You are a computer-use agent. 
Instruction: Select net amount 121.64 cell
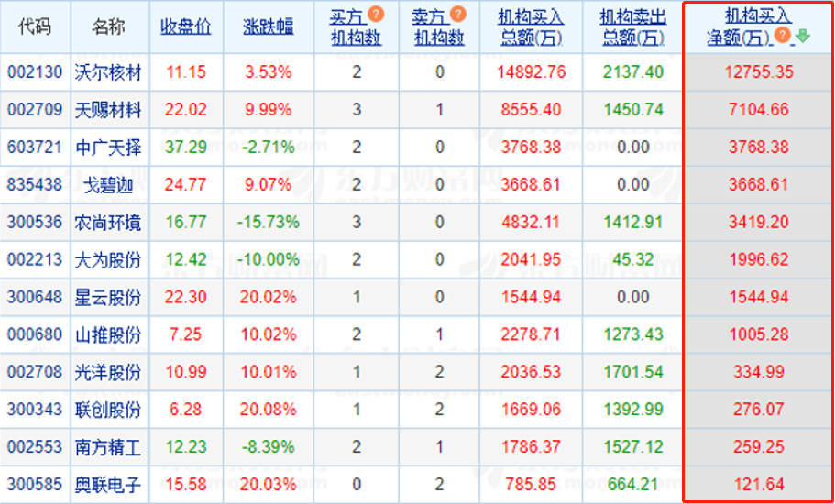(759, 485)
